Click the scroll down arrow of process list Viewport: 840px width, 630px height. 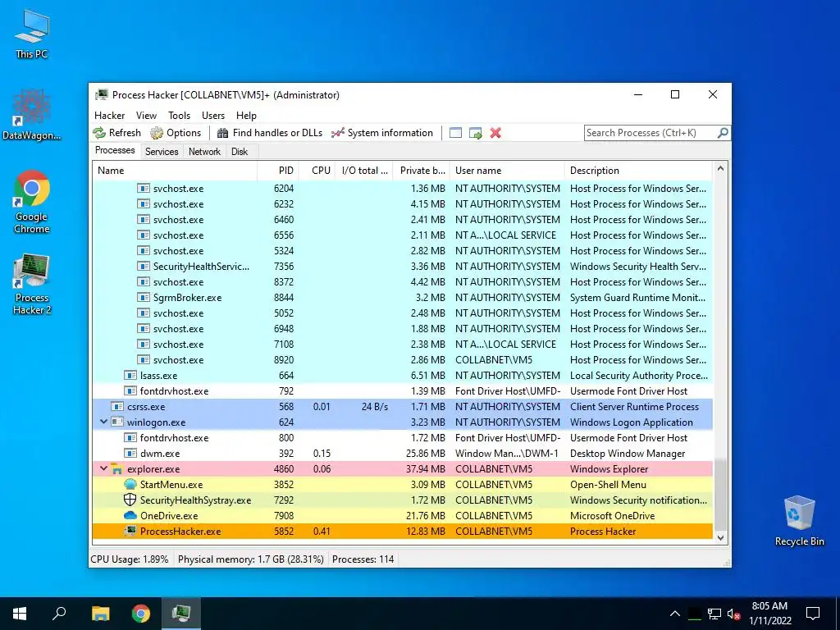pyautogui.click(x=720, y=538)
